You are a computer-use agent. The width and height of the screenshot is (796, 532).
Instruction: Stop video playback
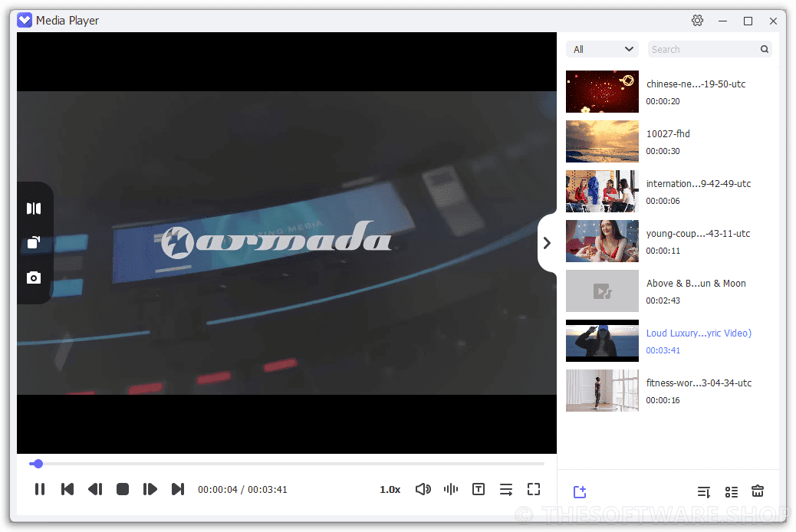coord(123,489)
